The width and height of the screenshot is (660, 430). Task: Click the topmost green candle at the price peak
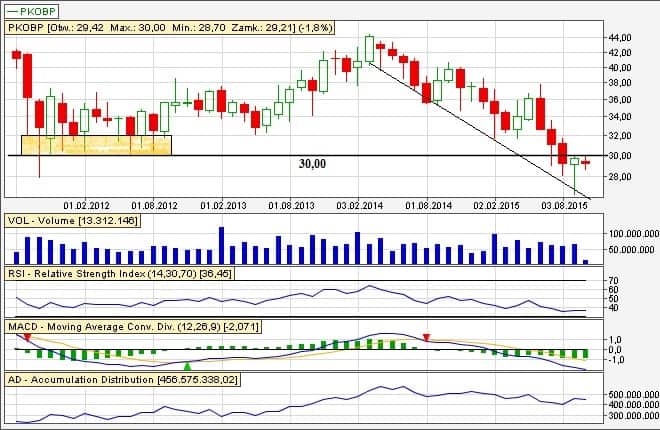tap(369, 48)
